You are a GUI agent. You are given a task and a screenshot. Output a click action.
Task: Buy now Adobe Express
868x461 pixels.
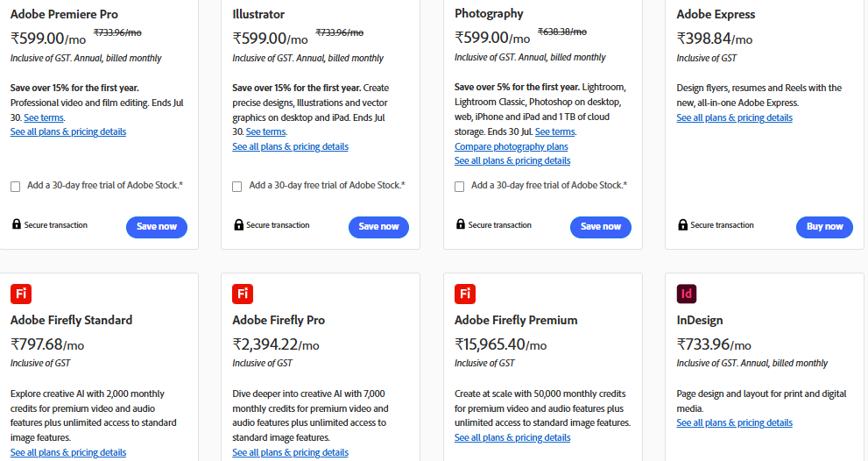click(x=824, y=227)
